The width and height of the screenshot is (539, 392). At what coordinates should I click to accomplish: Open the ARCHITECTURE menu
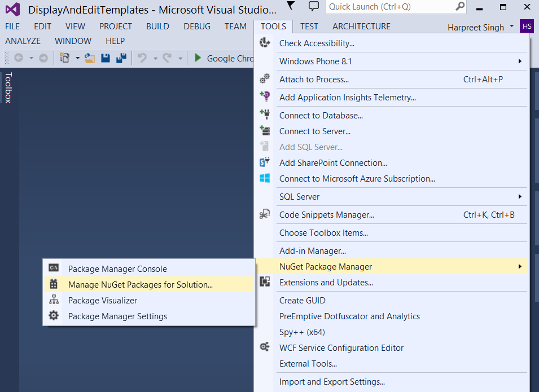point(361,27)
